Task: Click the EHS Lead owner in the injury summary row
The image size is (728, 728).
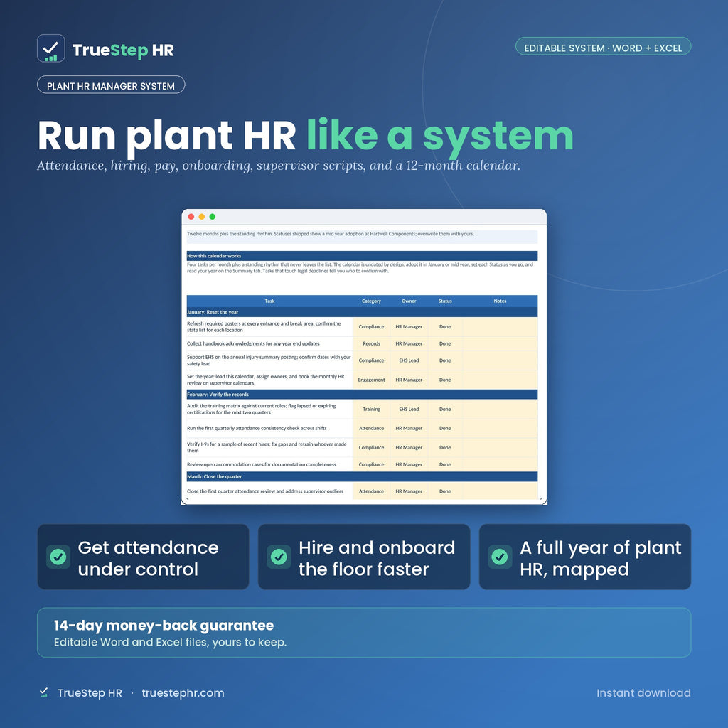Action: pyautogui.click(x=409, y=360)
